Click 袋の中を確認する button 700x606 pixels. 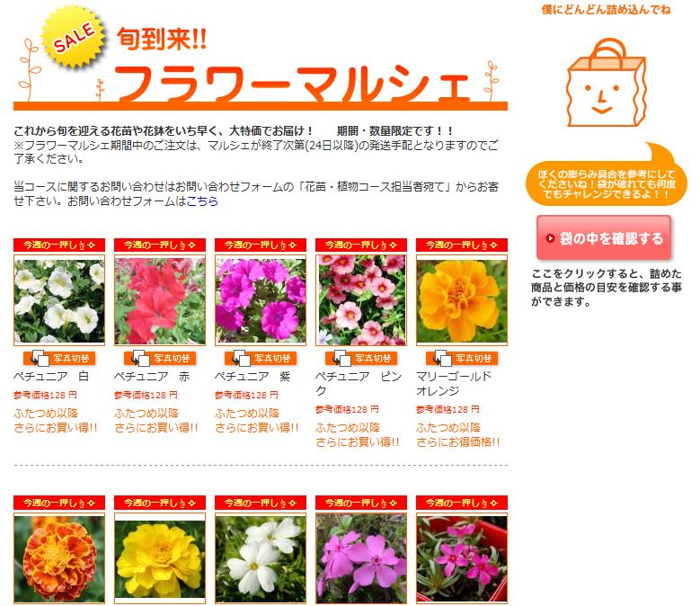604,238
